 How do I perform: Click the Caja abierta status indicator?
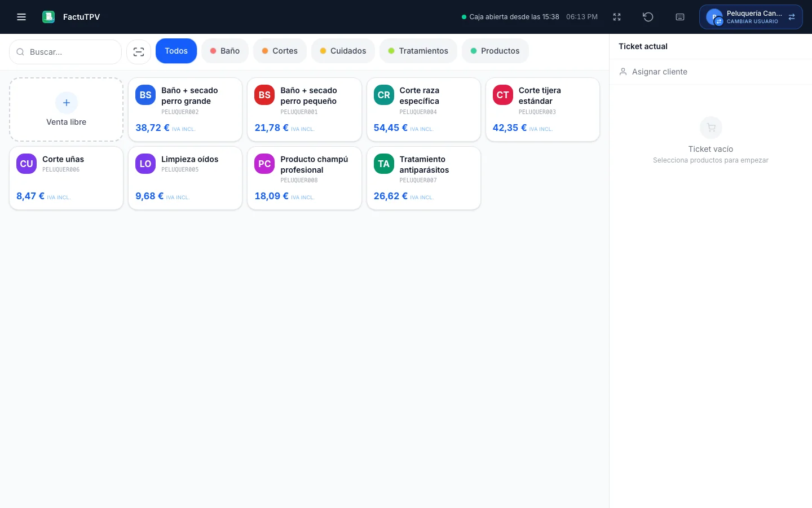tap(510, 17)
